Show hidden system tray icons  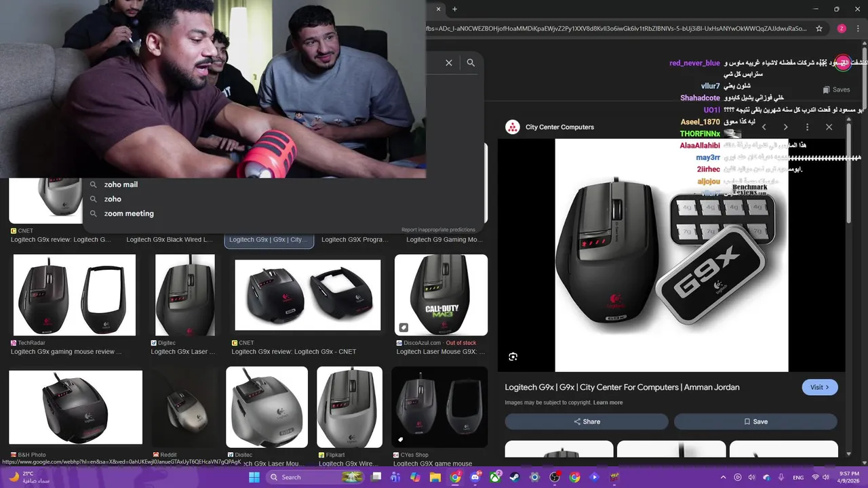pos(723,477)
